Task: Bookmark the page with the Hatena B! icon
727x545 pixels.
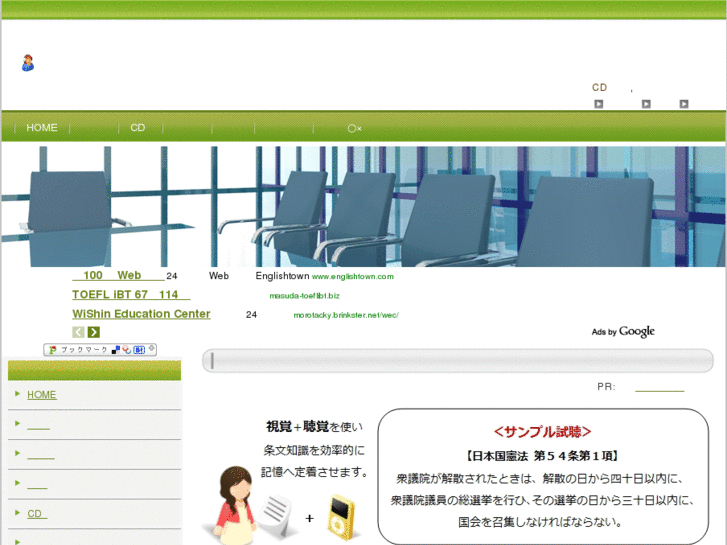Action: pyautogui.click(x=139, y=350)
